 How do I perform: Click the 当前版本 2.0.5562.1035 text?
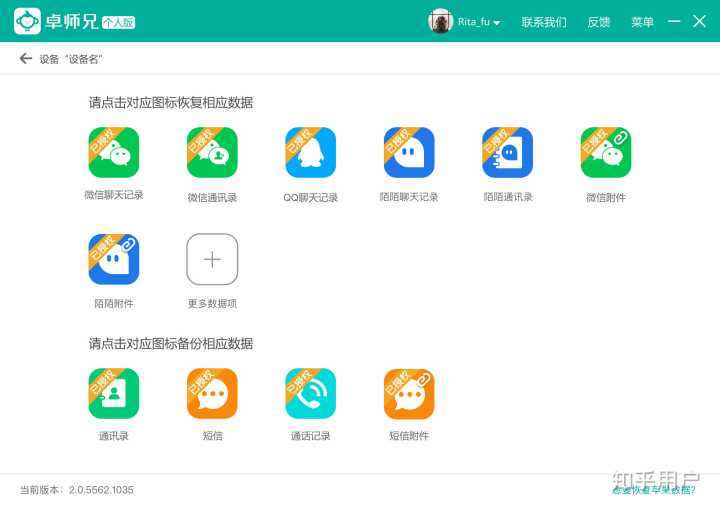tap(77, 489)
